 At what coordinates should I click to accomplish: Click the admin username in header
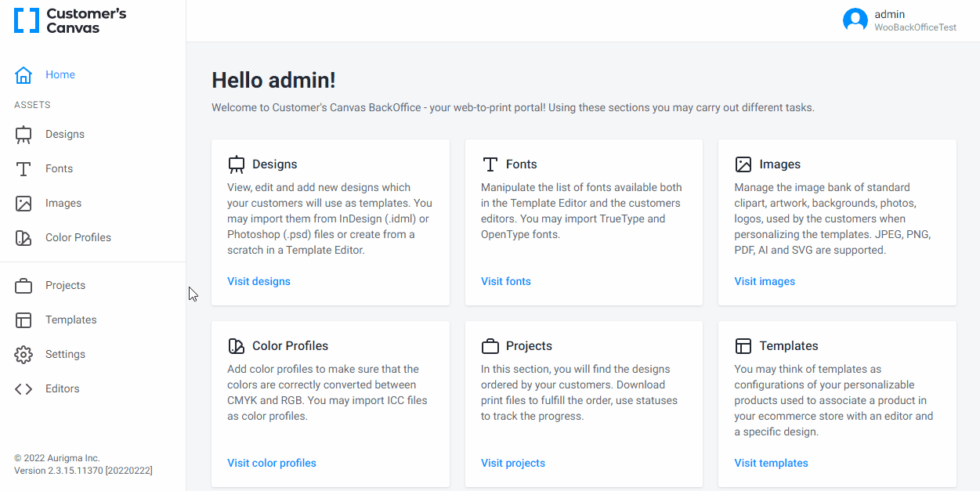pyautogui.click(x=890, y=14)
